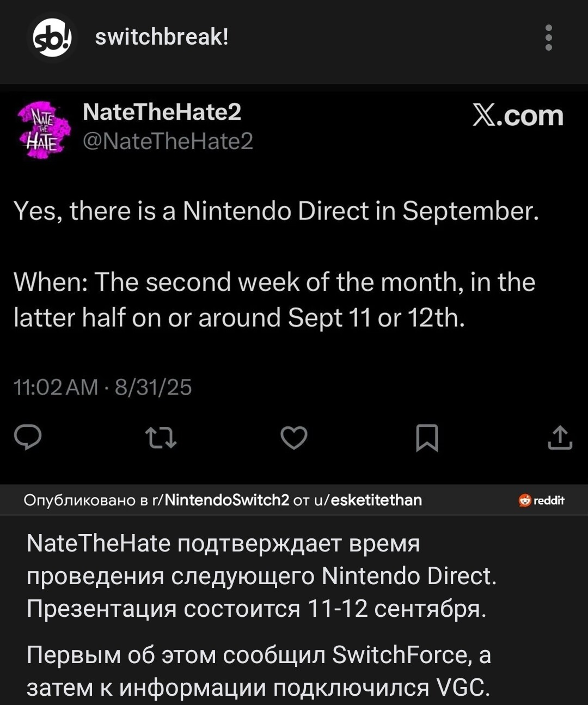Click the tweet line mentioning Sept 11 or 12th
Screen dimensions: 588x705
(x=240, y=317)
